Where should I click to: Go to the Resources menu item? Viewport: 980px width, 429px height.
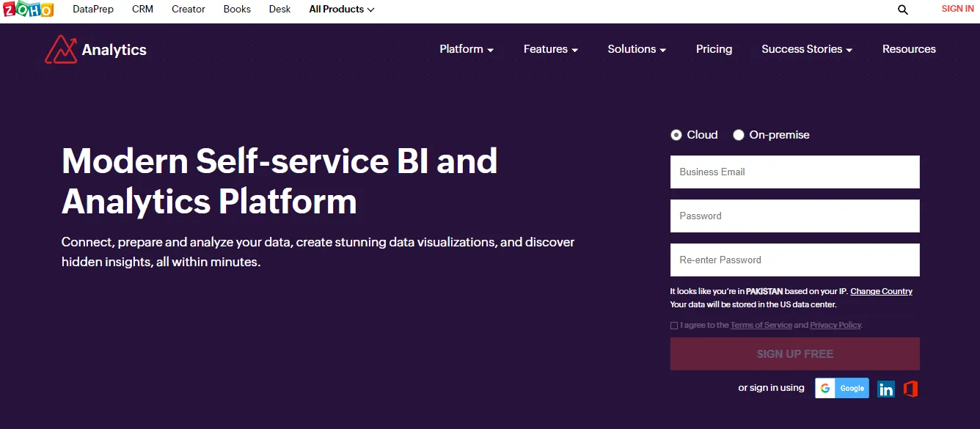pos(909,49)
